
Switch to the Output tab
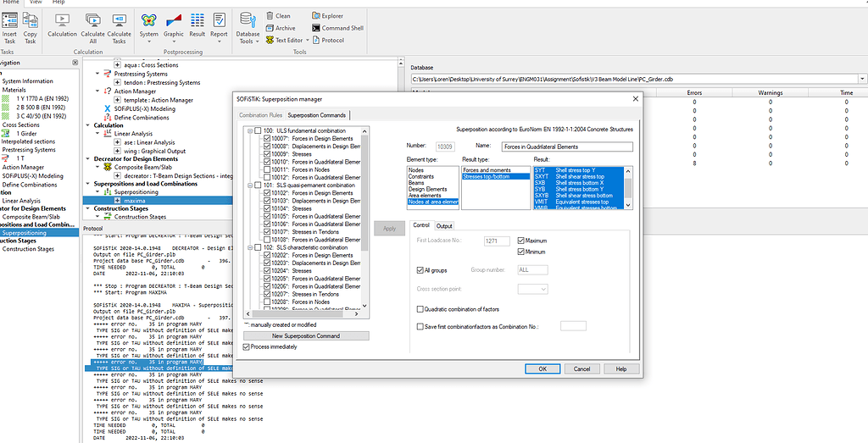[x=444, y=225]
